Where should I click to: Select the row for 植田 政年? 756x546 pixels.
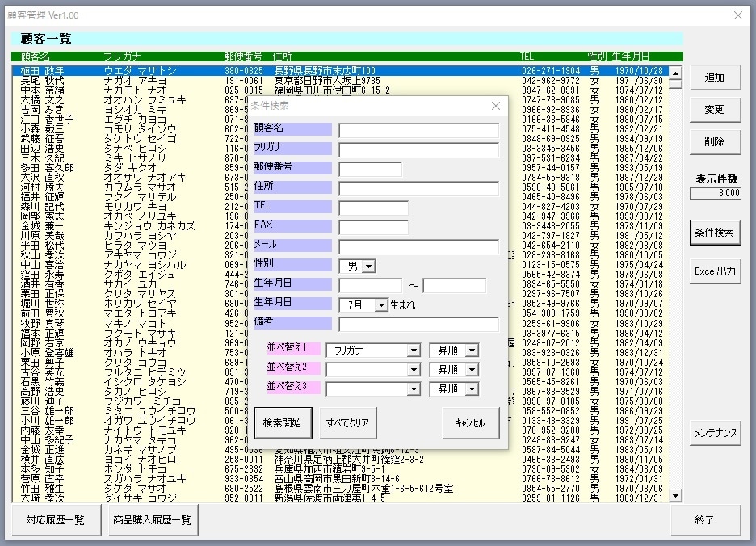pos(340,71)
